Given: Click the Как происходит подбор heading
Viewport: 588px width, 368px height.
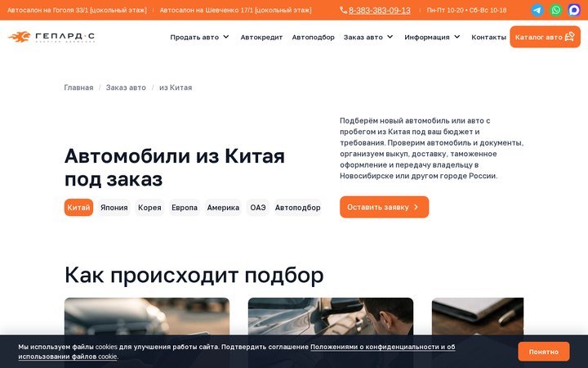Looking at the screenshot, I should [x=194, y=275].
